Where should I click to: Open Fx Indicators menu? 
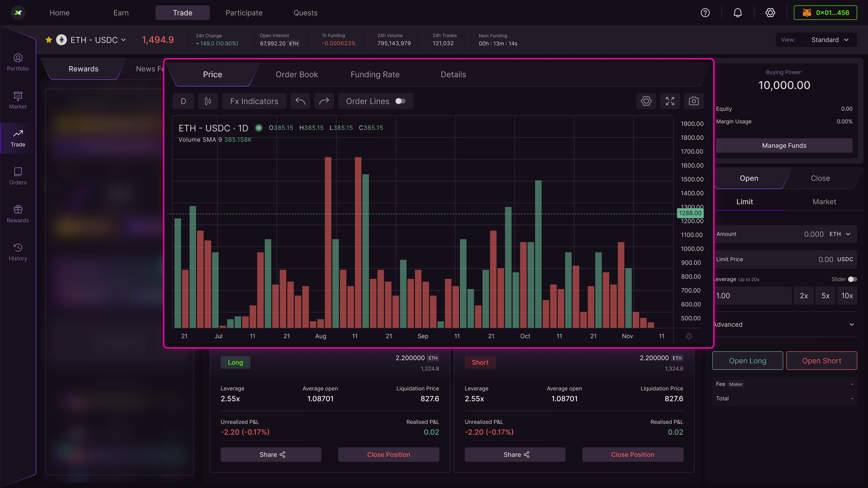pos(254,101)
